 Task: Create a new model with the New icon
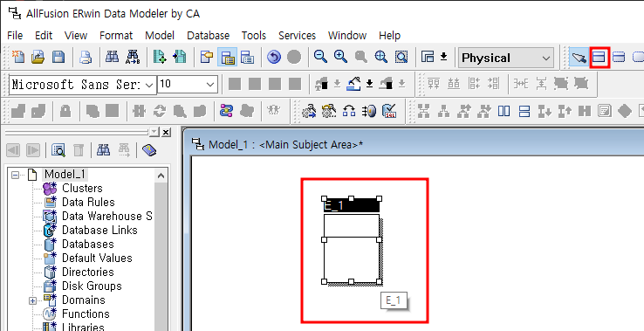[x=18, y=57]
